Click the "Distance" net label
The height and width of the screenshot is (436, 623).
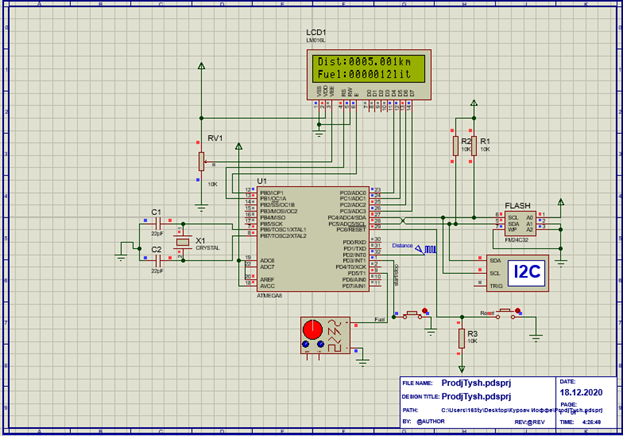coord(402,246)
